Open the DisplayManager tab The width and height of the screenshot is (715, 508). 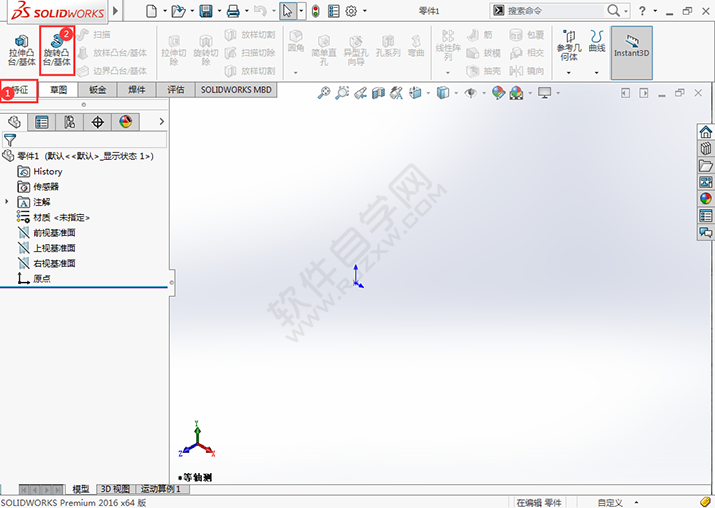[125, 122]
